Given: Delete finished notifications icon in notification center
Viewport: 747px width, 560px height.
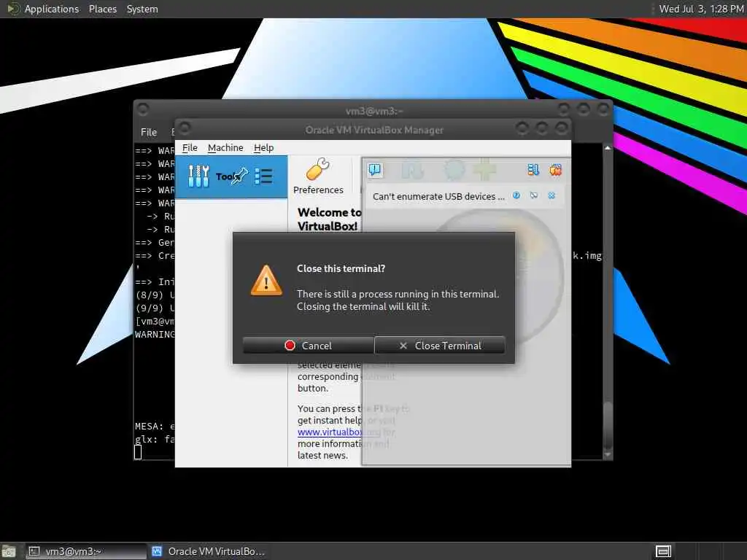Looking at the screenshot, I should tap(555, 169).
